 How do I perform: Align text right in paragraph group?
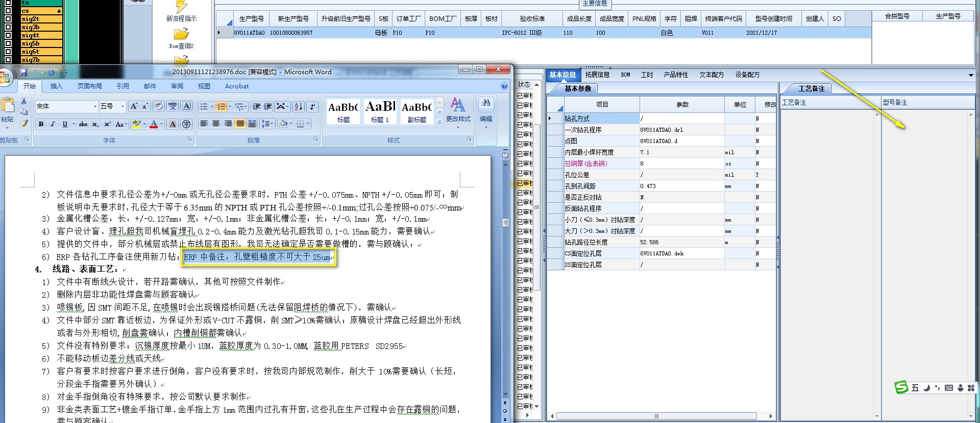click(x=228, y=124)
